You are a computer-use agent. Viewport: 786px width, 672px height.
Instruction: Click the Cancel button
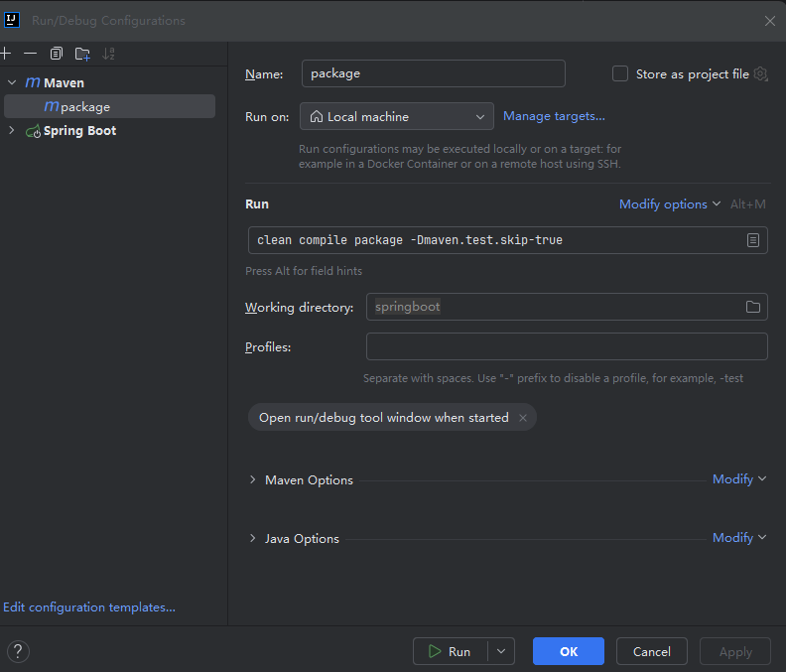(652, 651)
